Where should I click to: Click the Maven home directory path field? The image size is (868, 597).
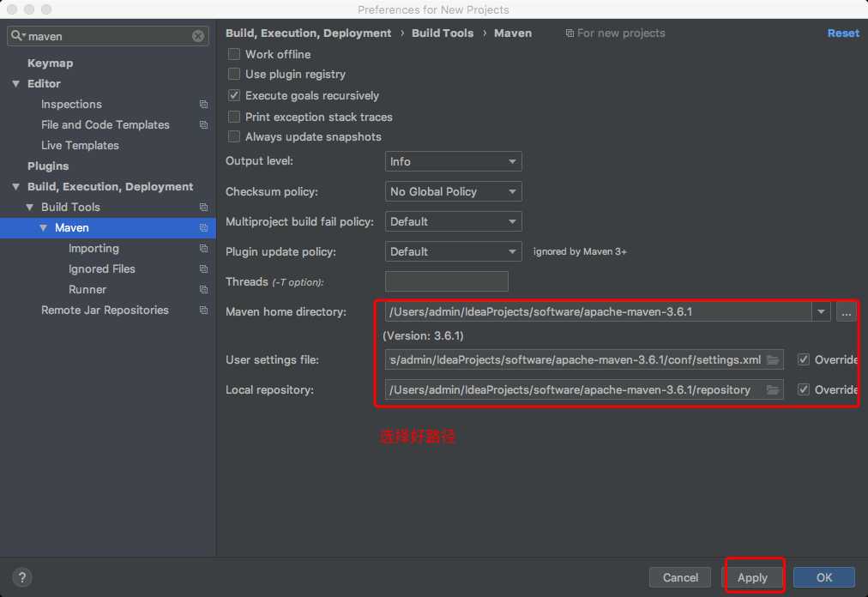(x=598, y=311)
